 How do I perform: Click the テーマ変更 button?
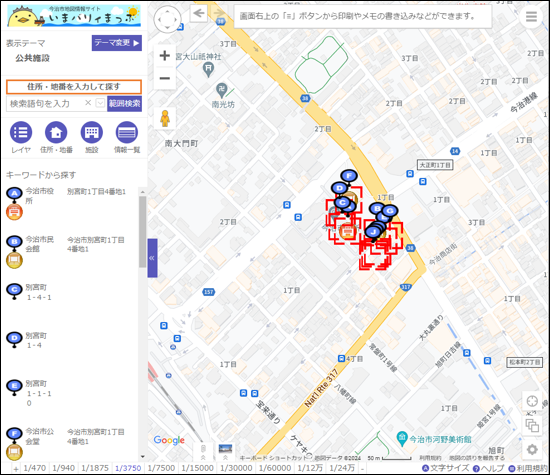coord(117,43)
